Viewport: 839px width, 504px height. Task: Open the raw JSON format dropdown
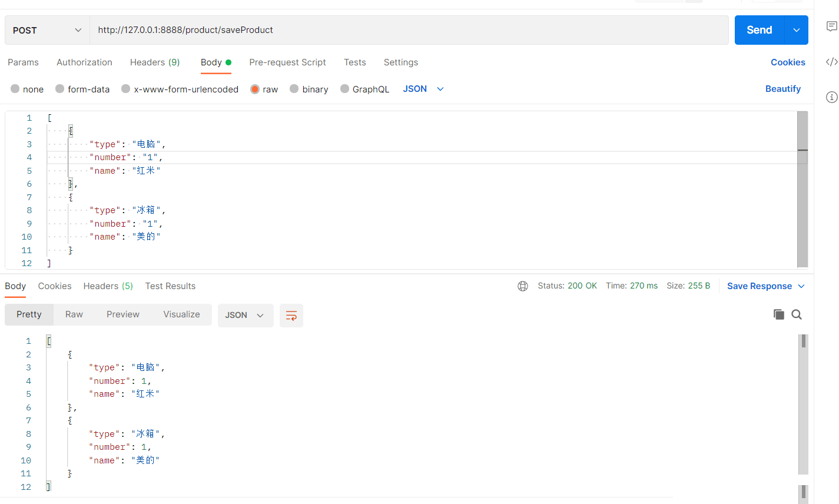[423, 89]
